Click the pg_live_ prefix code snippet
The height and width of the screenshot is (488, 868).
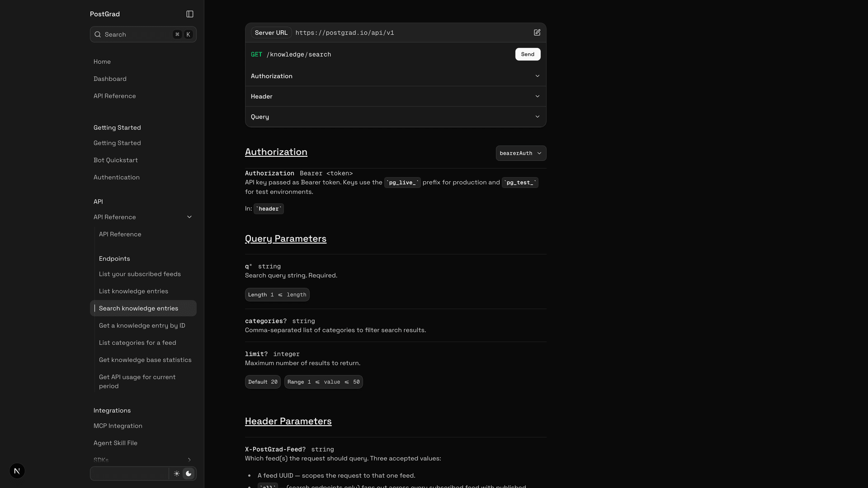[402, 183]
